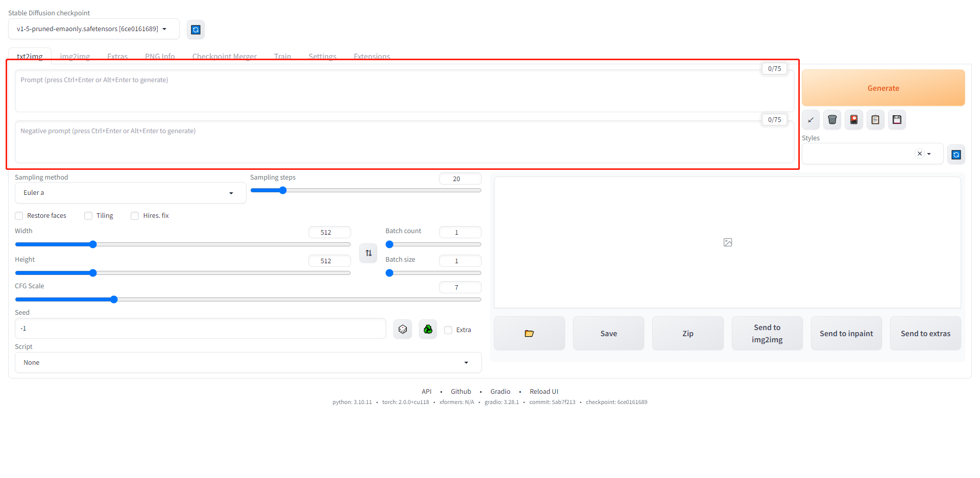Open the Settings tab

(322, 56)
